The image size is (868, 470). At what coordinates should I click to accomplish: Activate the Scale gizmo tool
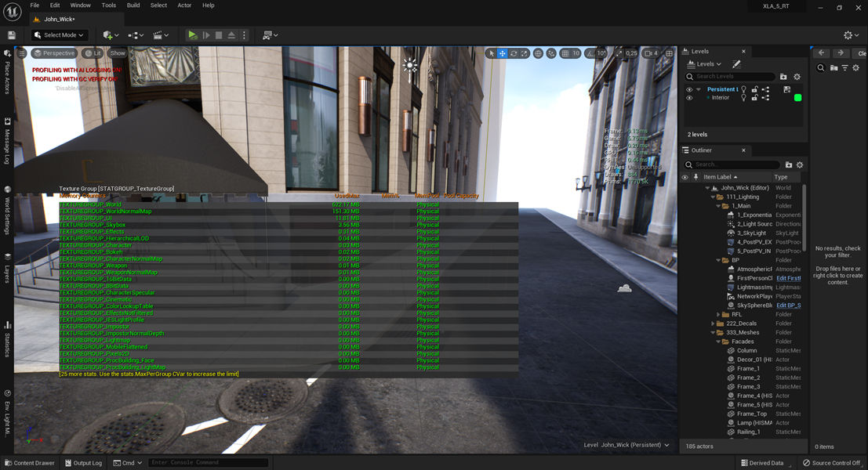pyautogui.click(x=525, y=53)
